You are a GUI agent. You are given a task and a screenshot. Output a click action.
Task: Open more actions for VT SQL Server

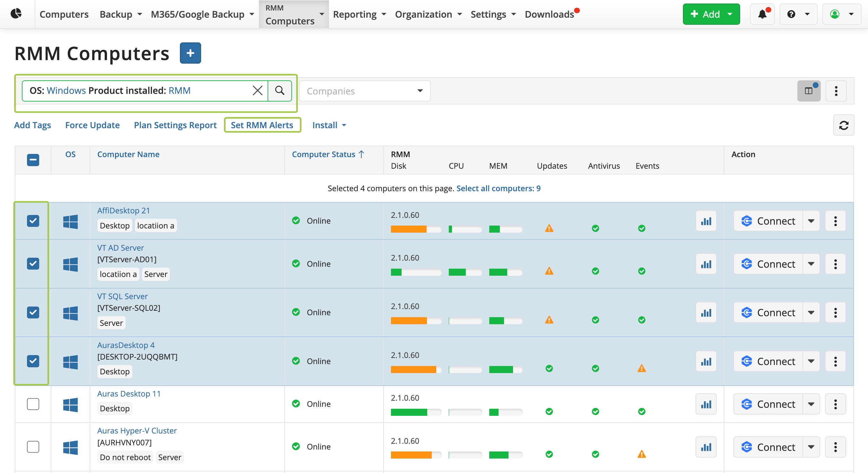pyautogui.click(x=835, y=313)
